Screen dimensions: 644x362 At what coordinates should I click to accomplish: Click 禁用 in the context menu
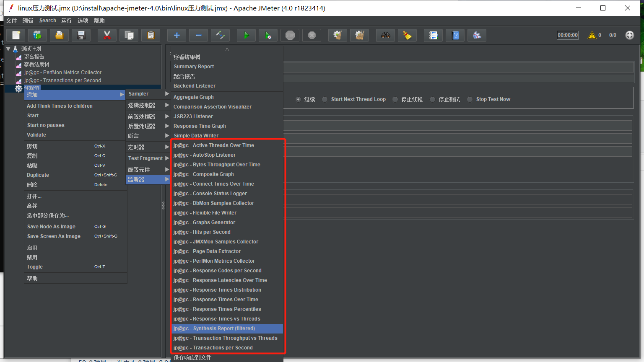tap(75, 257)
